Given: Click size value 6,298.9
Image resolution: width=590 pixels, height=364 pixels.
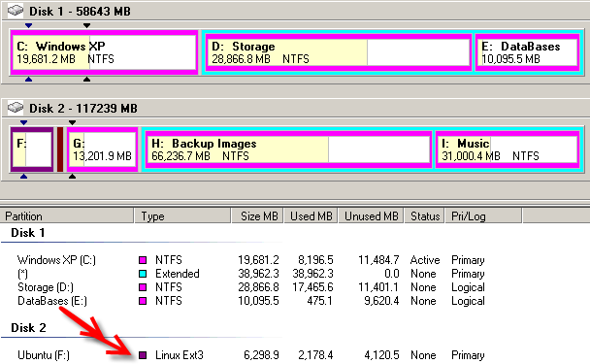Looking at the screenshot, I should (x=261, y=355).
